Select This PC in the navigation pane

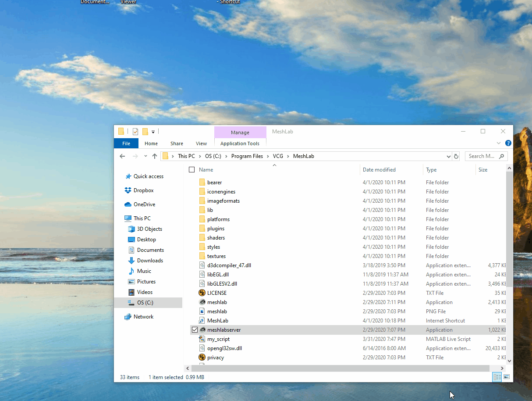[x=142, y=218]
